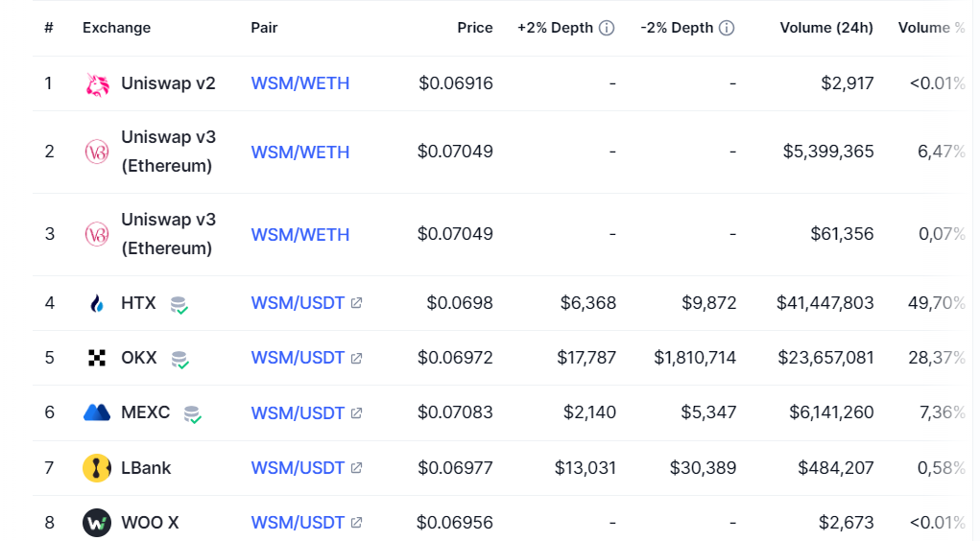The height and width of the screenshot is (541, 980).
Task: Click the HTX flame logo icon
Action: point(97,304)
